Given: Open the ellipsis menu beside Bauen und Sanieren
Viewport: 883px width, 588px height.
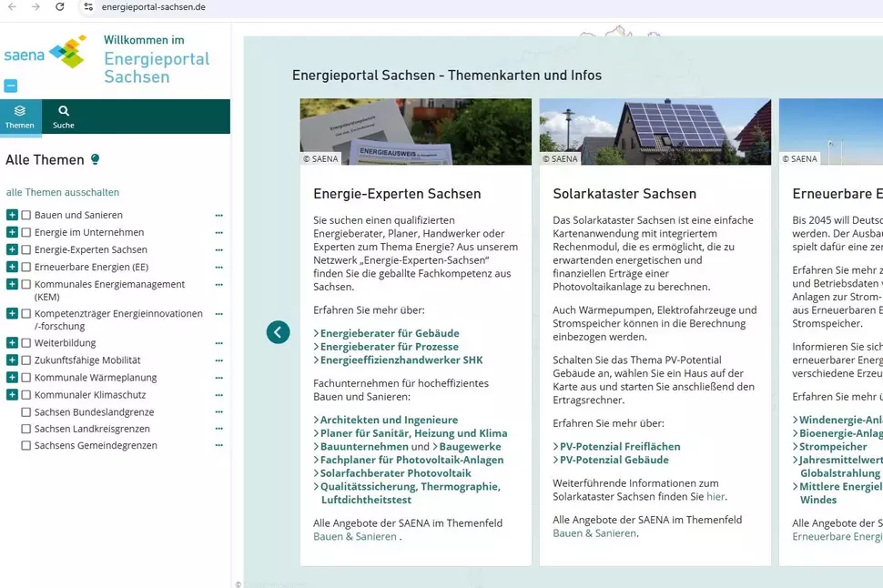Looking at the screenshot, I should [x=218, y=215].
